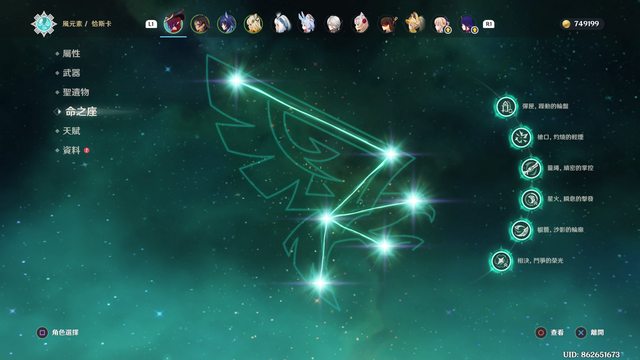The image size is (640, 360).
Task: Select the purple-haired portrait with yellow arrow badge
Action: click(x=469, y=24)
